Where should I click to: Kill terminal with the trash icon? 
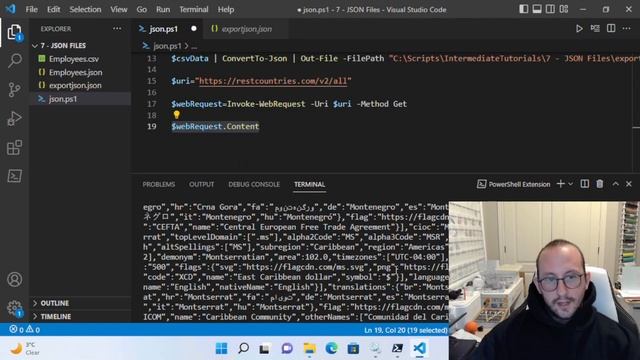pos(600,184)
